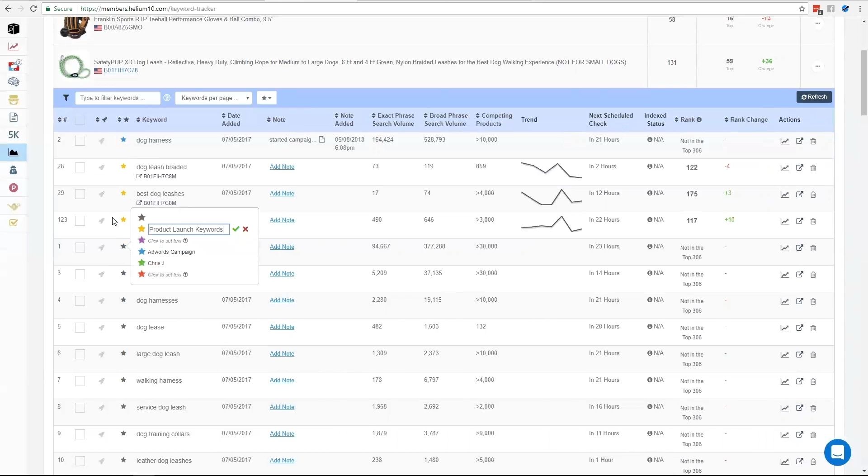Reload the page in Chrome
The width and height of the screenshot is (868, 476).
33,9
